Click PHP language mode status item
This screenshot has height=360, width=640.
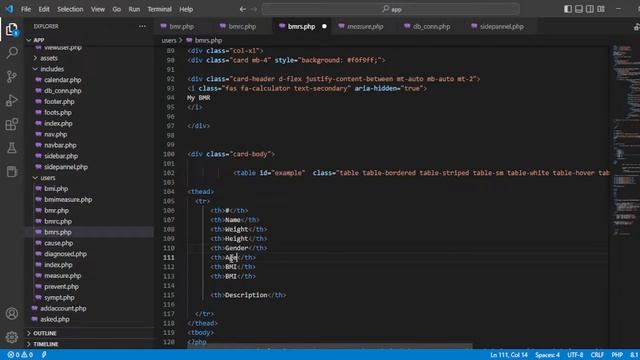[x=617, y=355]
